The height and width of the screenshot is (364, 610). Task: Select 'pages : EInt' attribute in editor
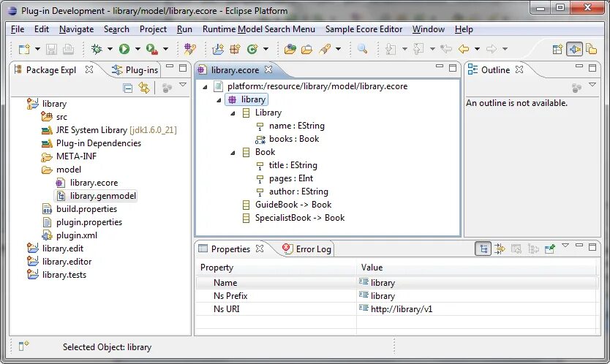click(285, 178)
